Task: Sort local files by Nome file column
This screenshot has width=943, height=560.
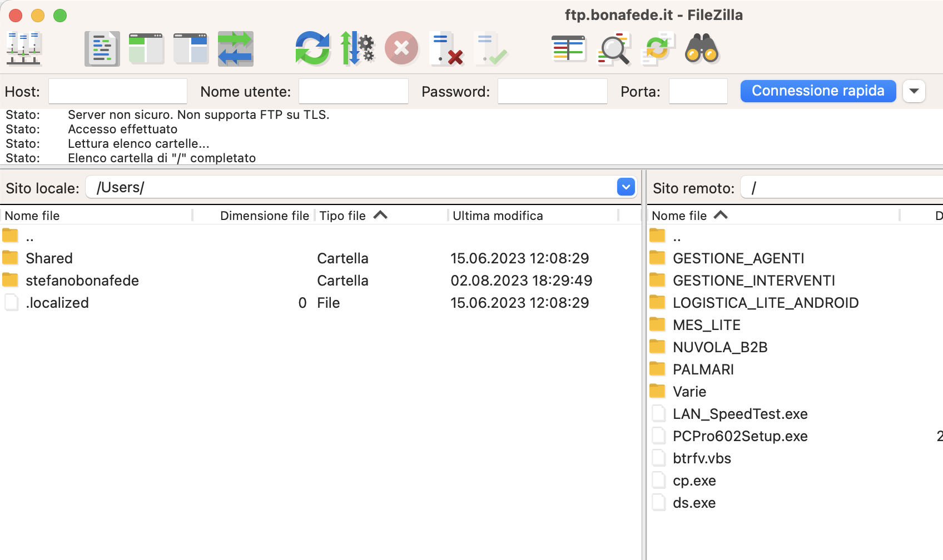Action: click(97, 216)
